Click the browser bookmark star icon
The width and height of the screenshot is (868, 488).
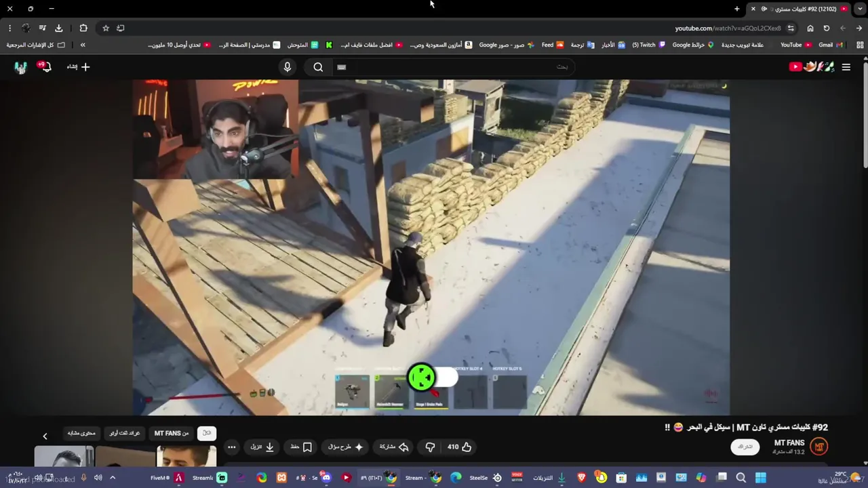106,28
